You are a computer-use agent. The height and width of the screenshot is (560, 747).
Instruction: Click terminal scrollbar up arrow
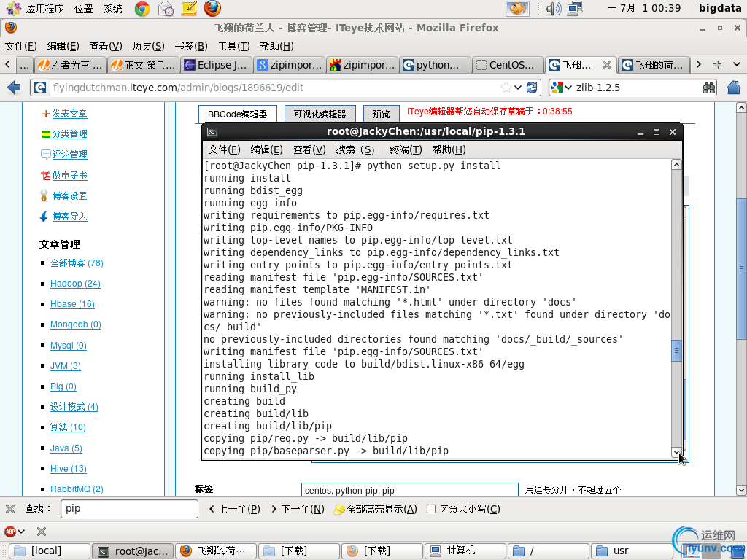(676, 164)
